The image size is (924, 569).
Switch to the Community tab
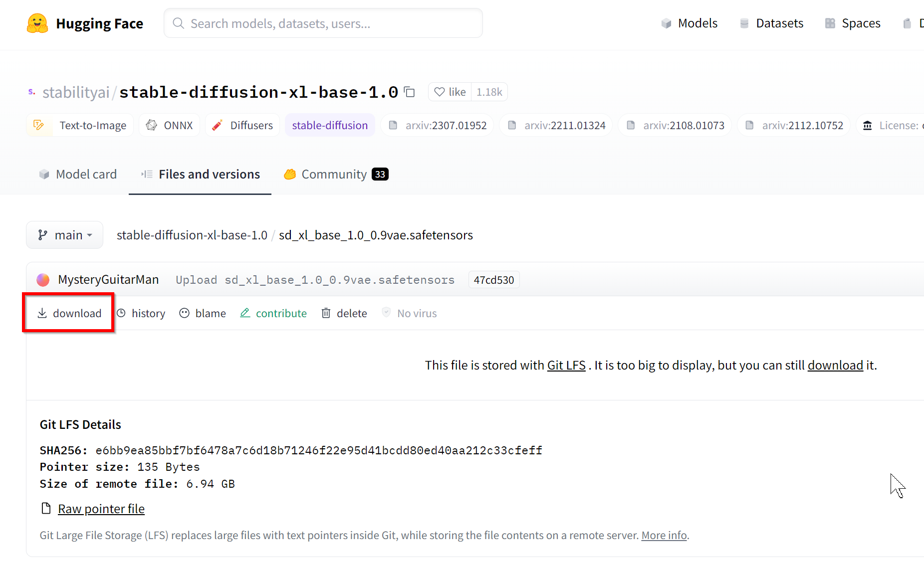tap(336, 174)
